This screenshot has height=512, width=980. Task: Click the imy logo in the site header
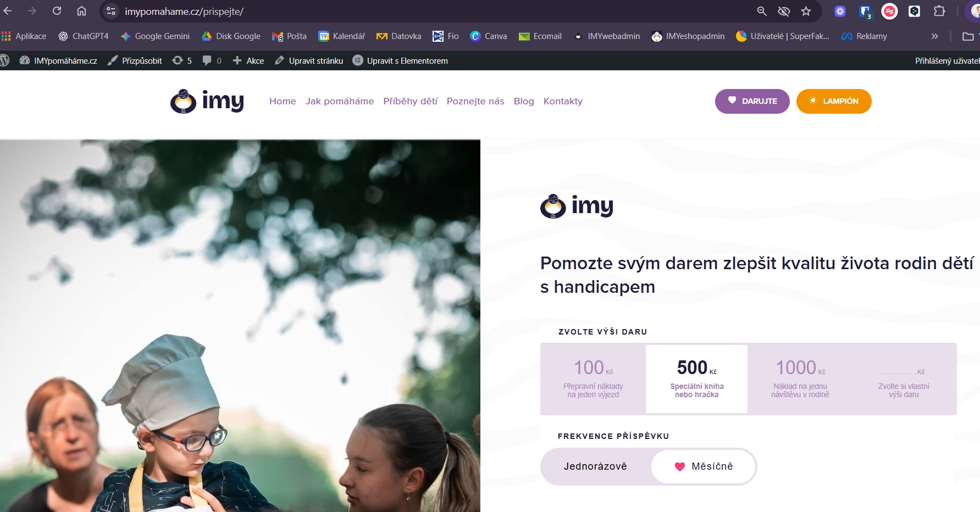[x=207, y=101]
